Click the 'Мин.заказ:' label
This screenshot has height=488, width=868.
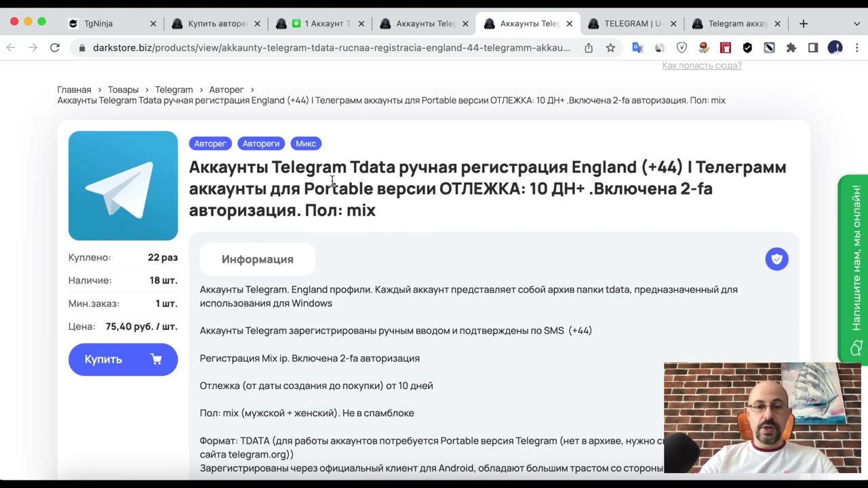tap(94, 304)
